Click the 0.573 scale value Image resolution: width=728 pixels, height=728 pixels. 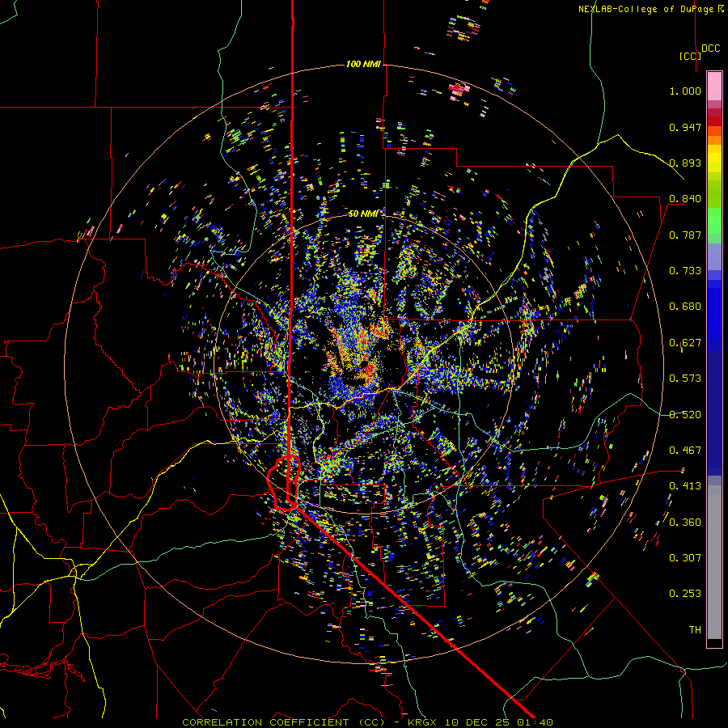click(x=685, y=379)
